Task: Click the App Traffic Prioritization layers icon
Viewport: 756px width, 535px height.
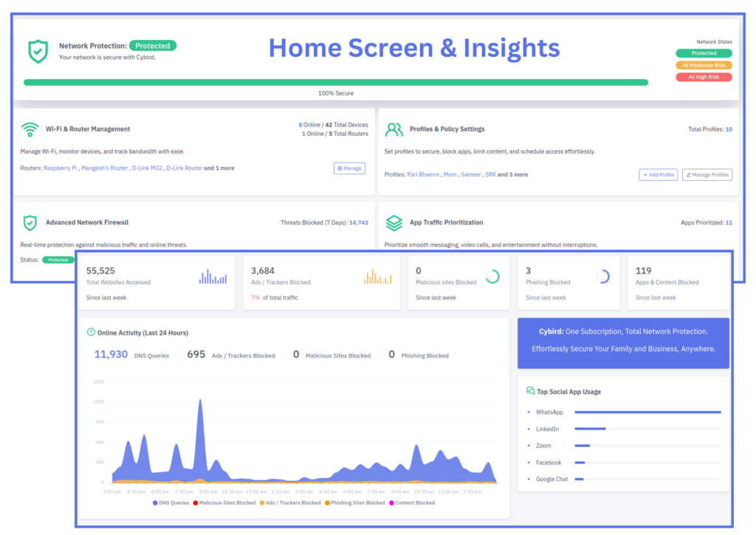Action: tap(394, 222)
